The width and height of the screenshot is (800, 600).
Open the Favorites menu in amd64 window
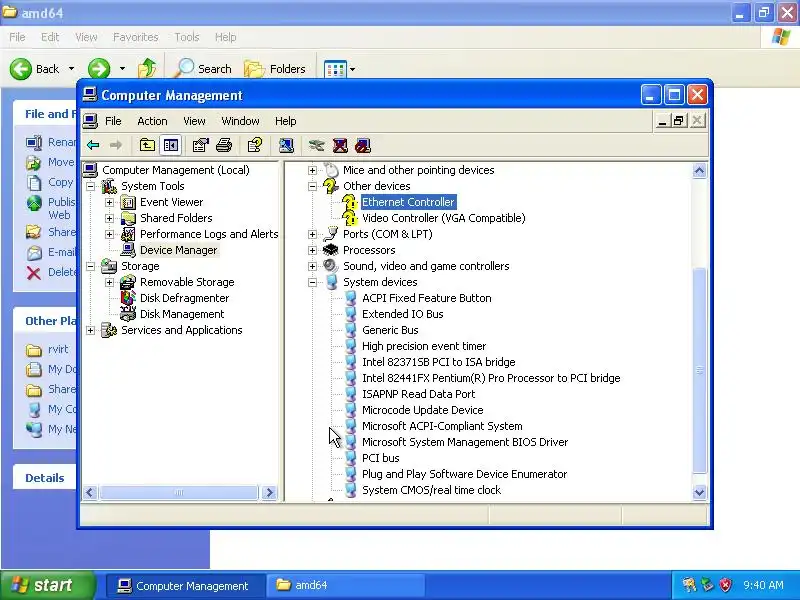136,37
